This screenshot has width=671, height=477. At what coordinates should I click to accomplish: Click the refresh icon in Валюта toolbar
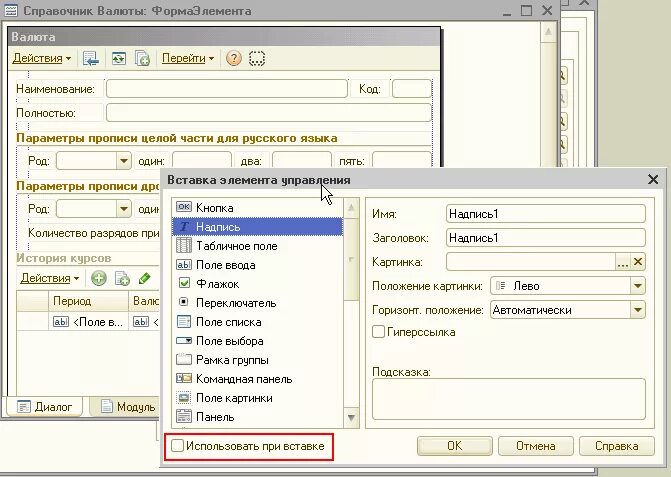pyautogui.click(x=119, y=58)
